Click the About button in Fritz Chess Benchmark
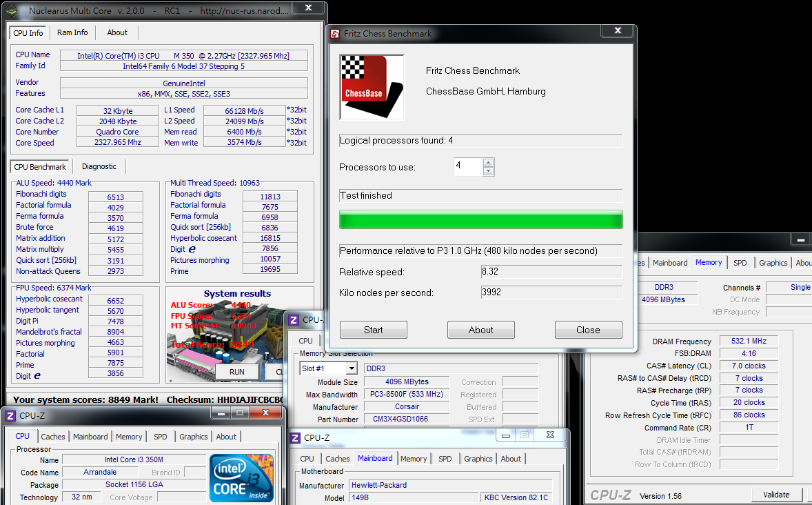Screen dimensions: 812x505 pyautogui.click(x=481, y=330)
